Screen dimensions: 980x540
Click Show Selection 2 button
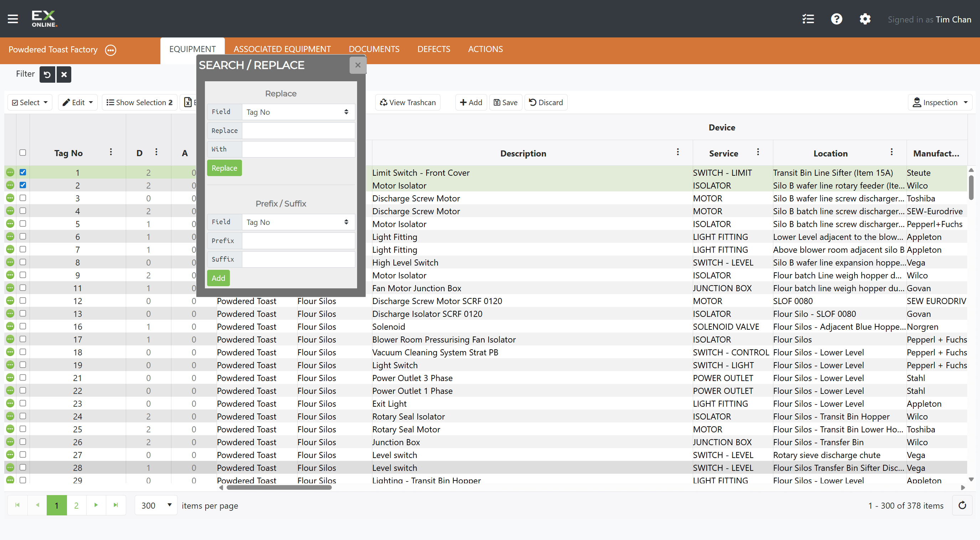point(140,102)
